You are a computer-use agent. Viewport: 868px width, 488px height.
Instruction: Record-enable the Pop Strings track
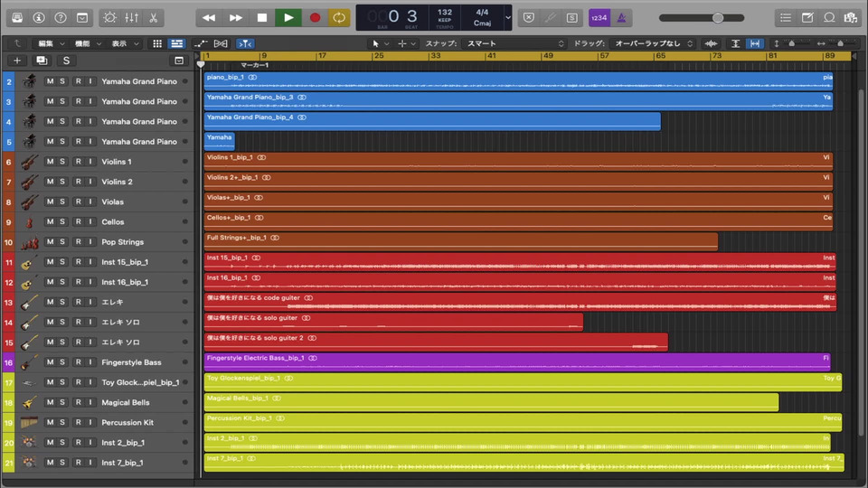point(78,242)
